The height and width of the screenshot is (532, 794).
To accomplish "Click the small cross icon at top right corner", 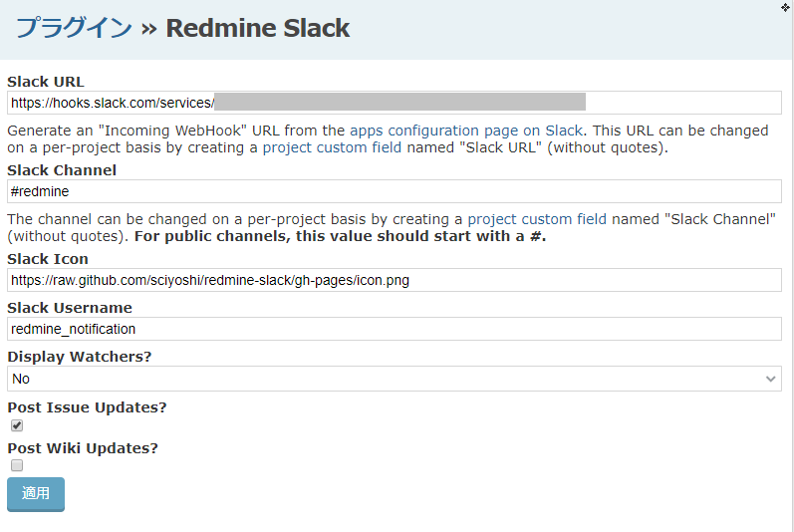I will tap(785, 7).
